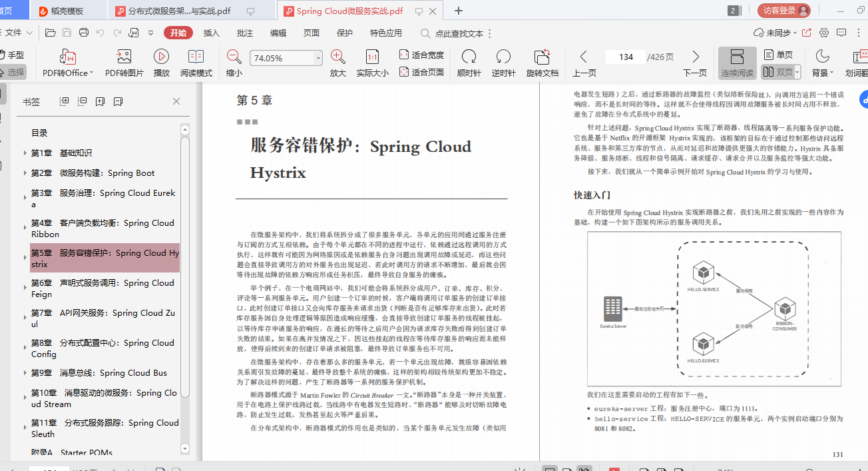This screenshot has width=868, height=471.
Task: Select the 手型 hand tool
Action: 12,55
